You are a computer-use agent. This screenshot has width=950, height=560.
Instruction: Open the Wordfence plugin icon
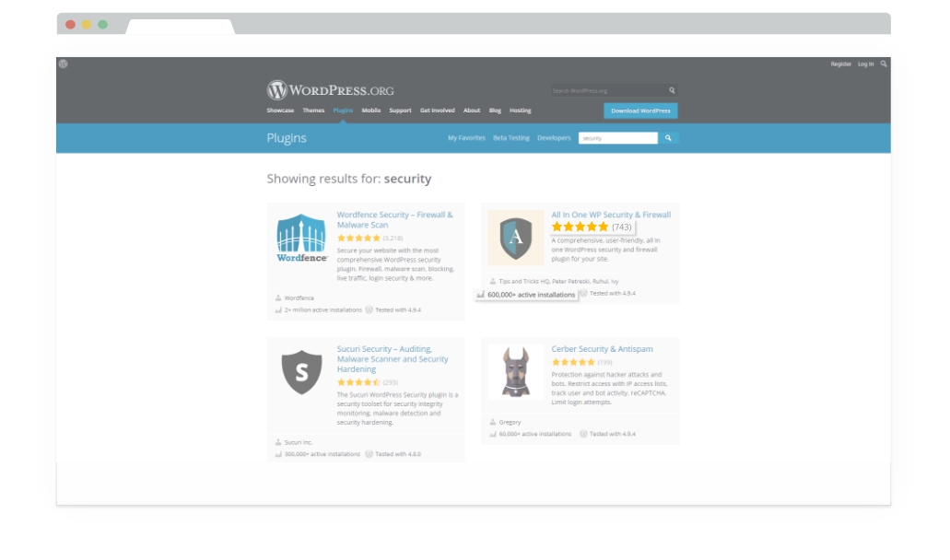click(301, 238)
